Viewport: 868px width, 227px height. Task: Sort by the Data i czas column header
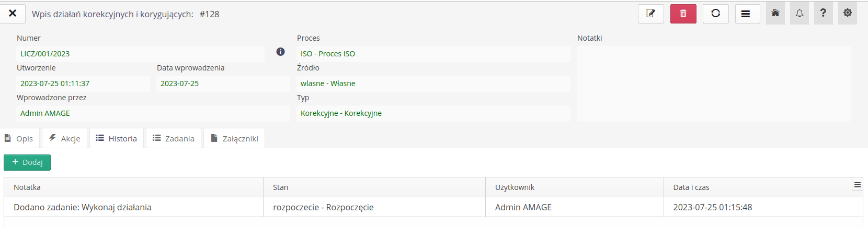coord(691,187)
